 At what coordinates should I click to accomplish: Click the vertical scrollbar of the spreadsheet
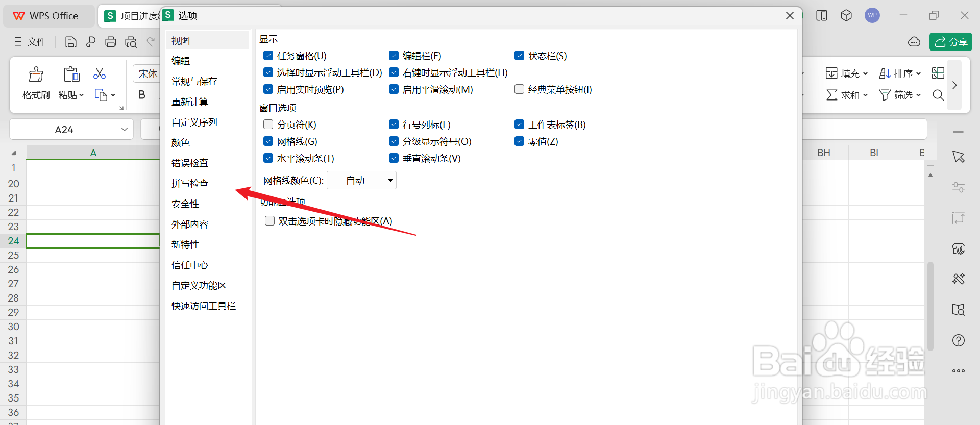click(x=930, y=306)
